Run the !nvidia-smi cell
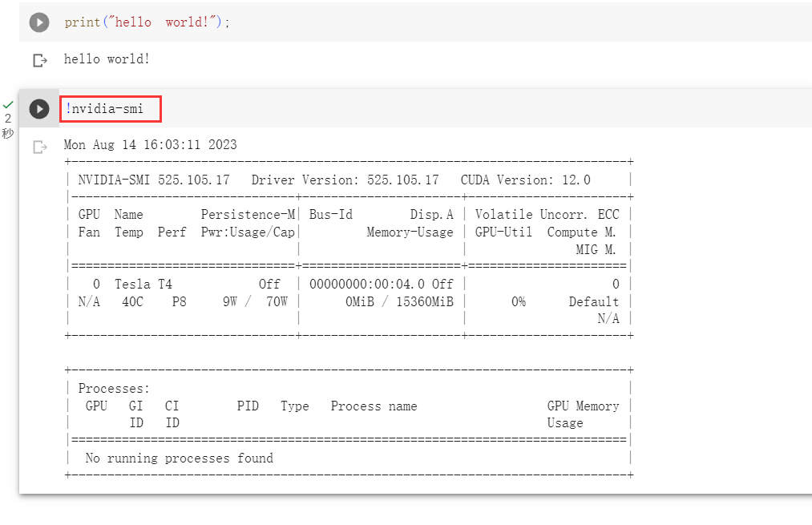Image resolution: width=812 pixels, height=525 pixels. [x=39, y=109]
